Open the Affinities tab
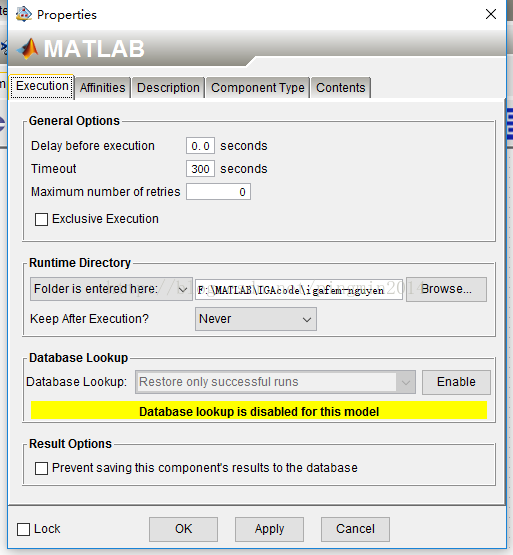The width and height of the screenshot is (513, 555). click(x=103, y=87)
